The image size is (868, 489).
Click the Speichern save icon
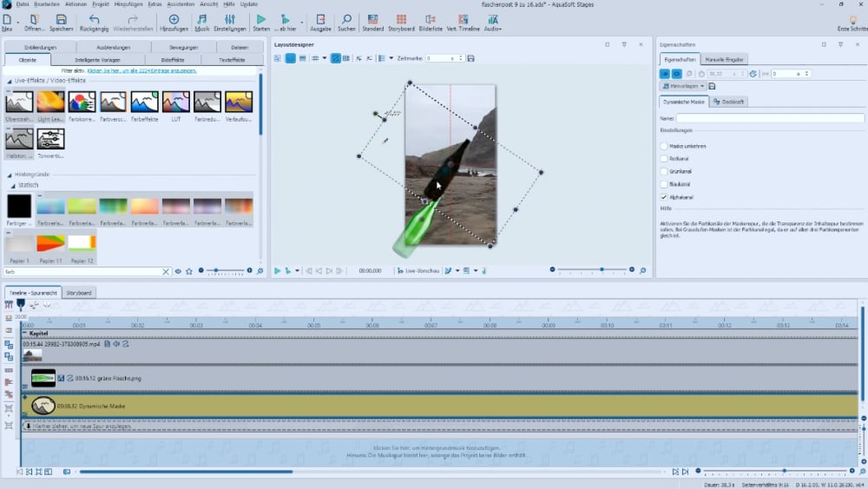click(x=62, y=19)
